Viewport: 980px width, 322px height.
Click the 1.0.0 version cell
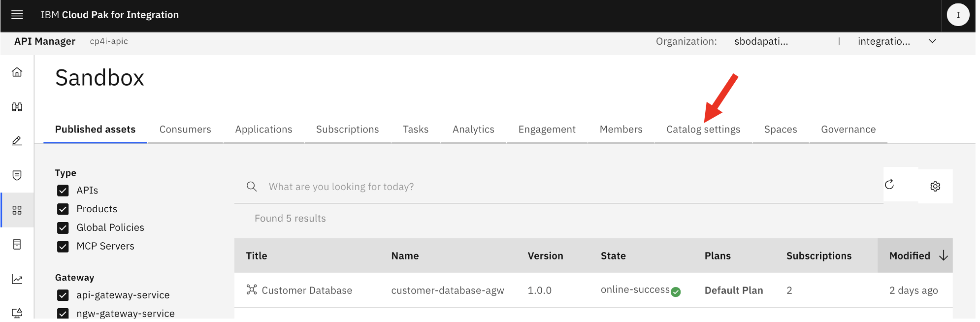point(539,290)
